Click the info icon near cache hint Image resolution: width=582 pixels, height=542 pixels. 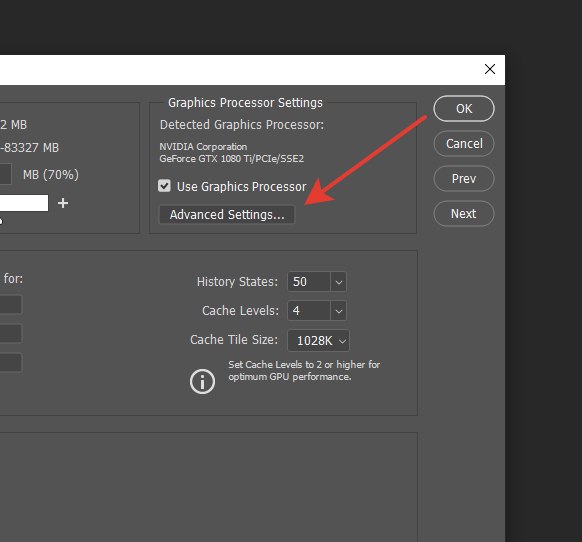coord(202,381)
